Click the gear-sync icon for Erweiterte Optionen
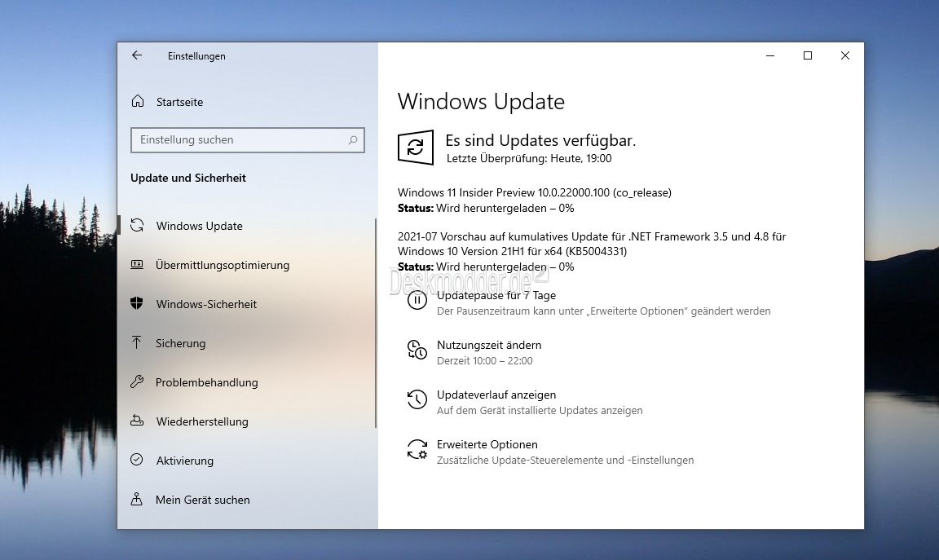Screen dimensions: 939x560 click(x=417, y=449)
